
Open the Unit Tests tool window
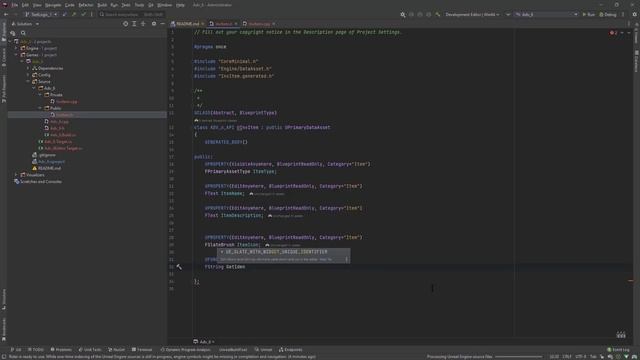click(90, 350)
